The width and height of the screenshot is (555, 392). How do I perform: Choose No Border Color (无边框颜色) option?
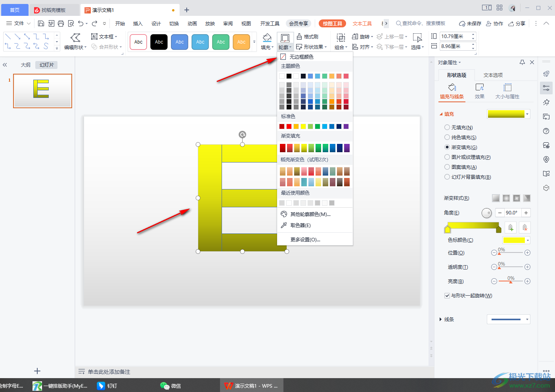coord(315,57)
